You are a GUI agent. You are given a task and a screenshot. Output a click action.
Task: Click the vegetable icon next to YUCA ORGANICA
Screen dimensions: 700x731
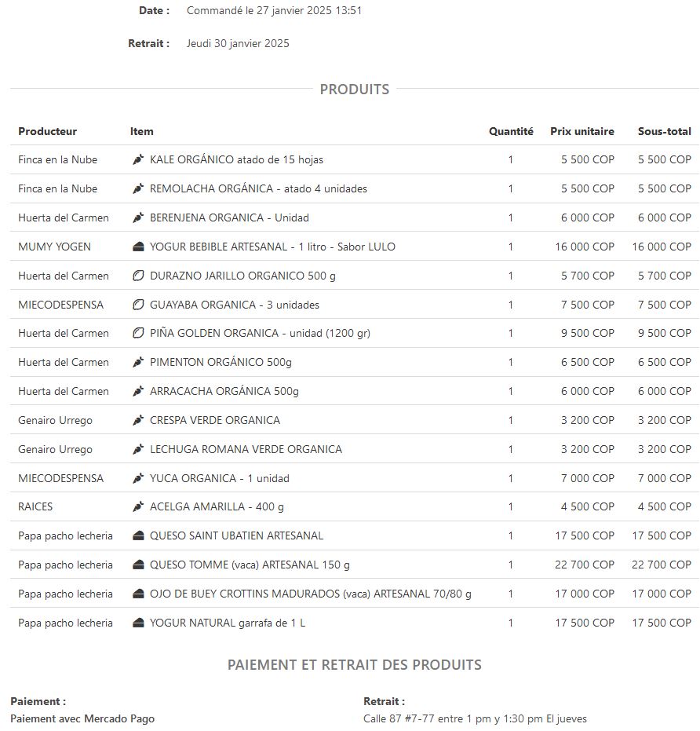[138, 478]
